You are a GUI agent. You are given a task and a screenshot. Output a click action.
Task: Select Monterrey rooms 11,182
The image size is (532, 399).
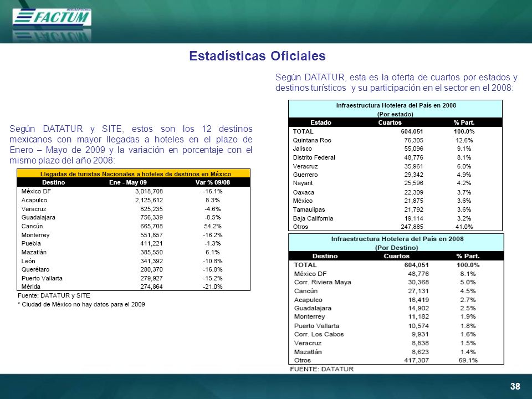[x=418, y=316]
